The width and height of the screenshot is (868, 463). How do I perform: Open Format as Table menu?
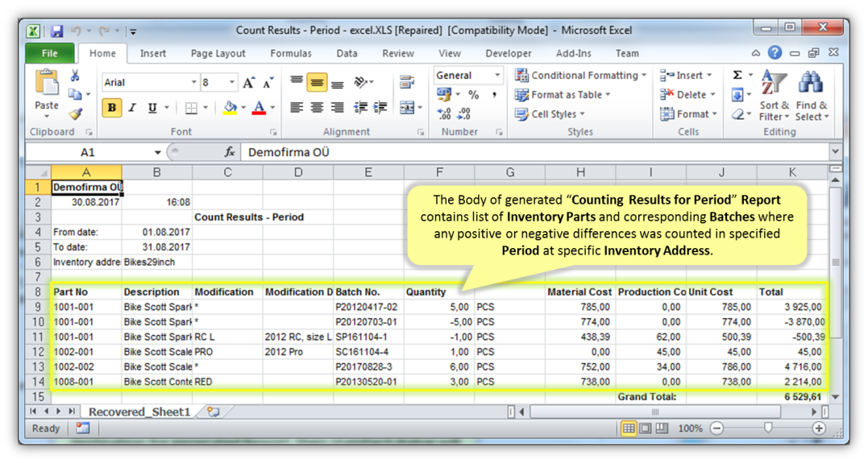[x=563, y=94]
